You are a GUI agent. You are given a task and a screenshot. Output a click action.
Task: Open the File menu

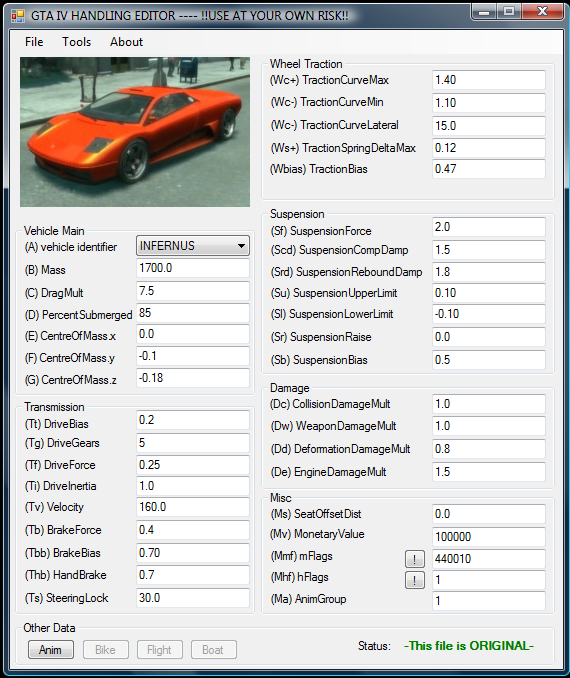34,42
